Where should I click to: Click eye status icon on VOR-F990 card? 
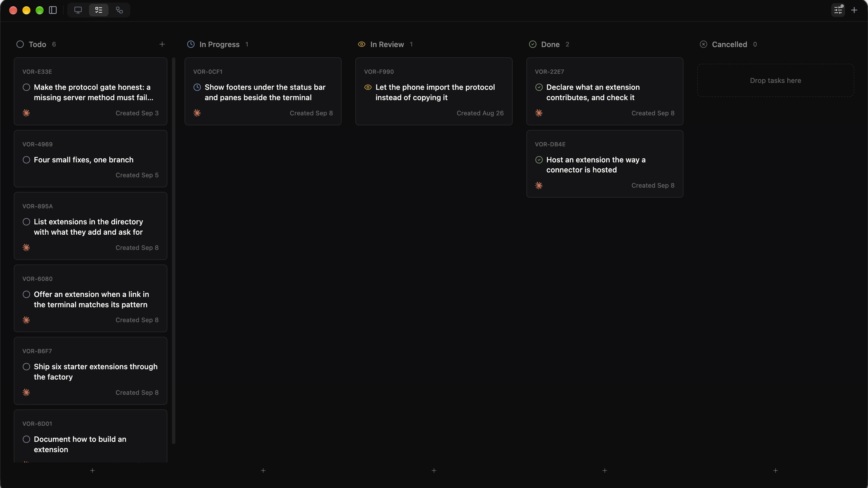(x=368, y=87)
